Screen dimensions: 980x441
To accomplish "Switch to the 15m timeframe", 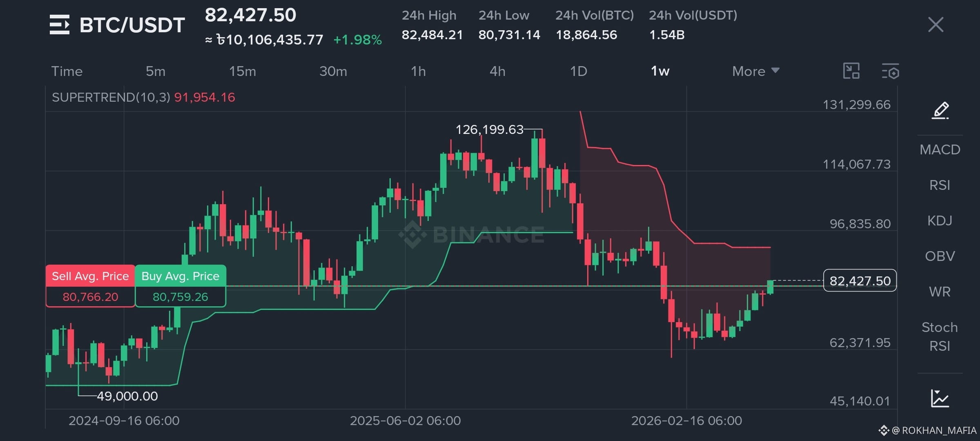I will click(x=243, y=71).
